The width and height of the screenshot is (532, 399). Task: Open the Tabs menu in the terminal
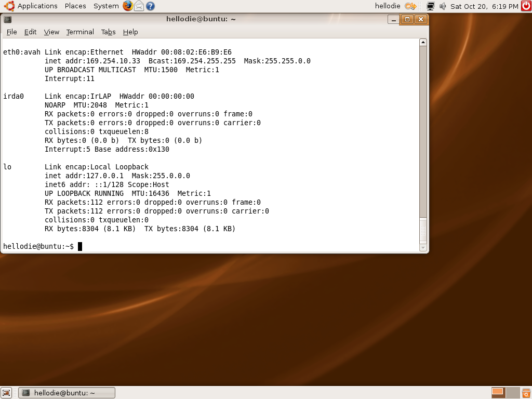click(108, 32)
